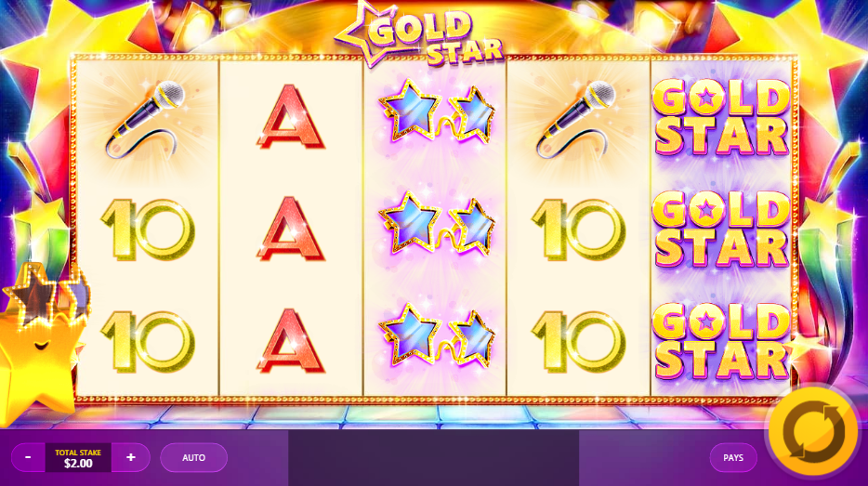Increase total stake with the plus button
The width and height of the screenshot is (868, 486).
point(131,457)
